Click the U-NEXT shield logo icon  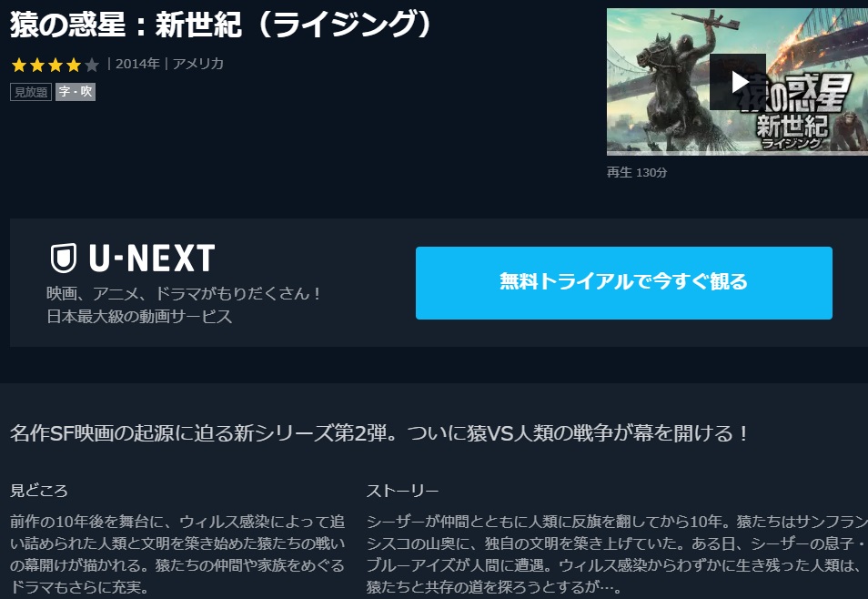pos(64,258)
